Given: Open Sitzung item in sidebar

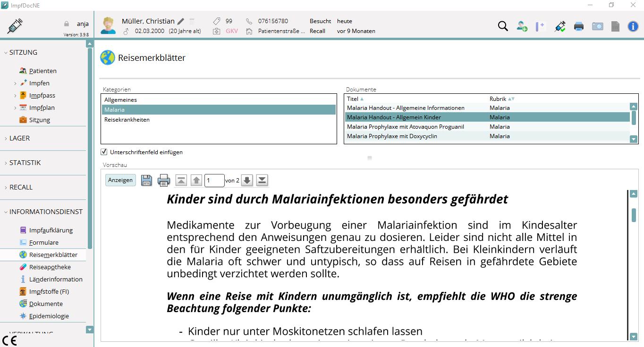Looking at the screenshot, I should pos(40,120).
